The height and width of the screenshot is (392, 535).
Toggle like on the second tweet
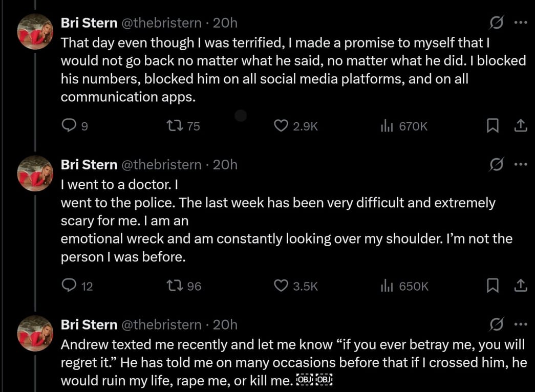click(280, 286)
